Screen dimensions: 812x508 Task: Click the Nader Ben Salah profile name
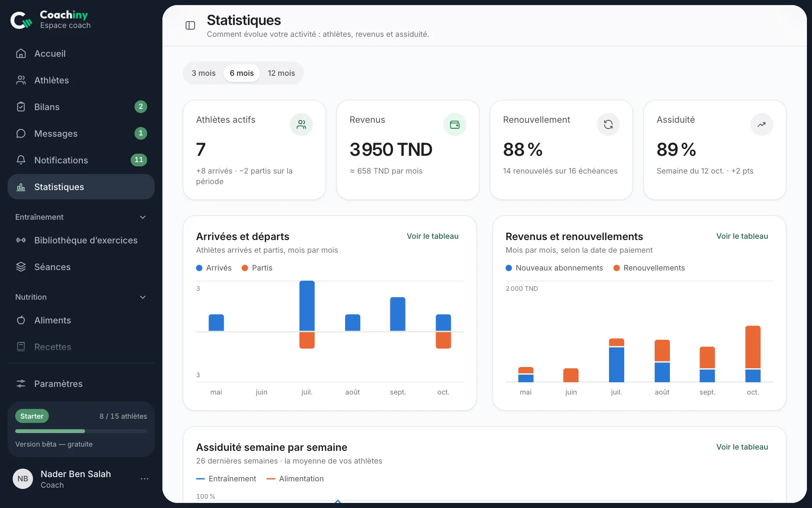tap(76, 474)
